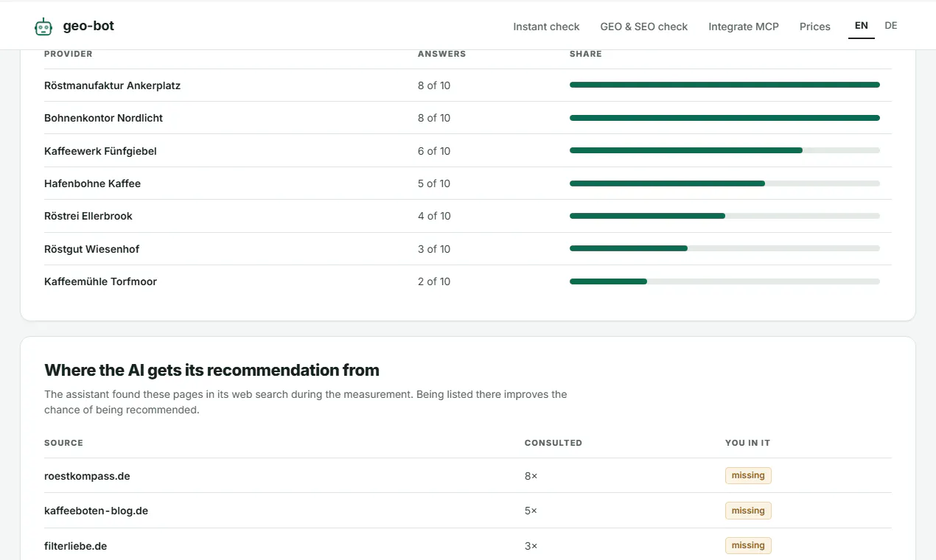Viewport: 936px width, 560px height.
Task: Click the missing badge for roestkompass.de
Action: click(748, 476)
